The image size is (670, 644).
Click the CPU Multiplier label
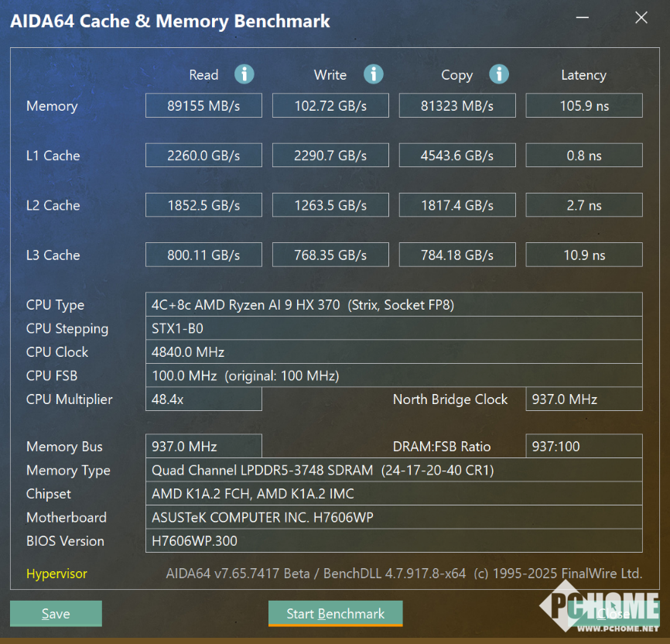pos(69,399)
